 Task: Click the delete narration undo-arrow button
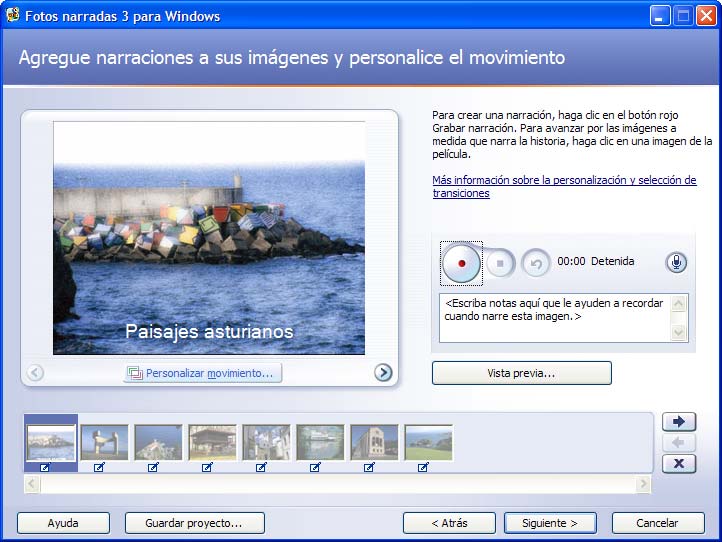(536, 263)
